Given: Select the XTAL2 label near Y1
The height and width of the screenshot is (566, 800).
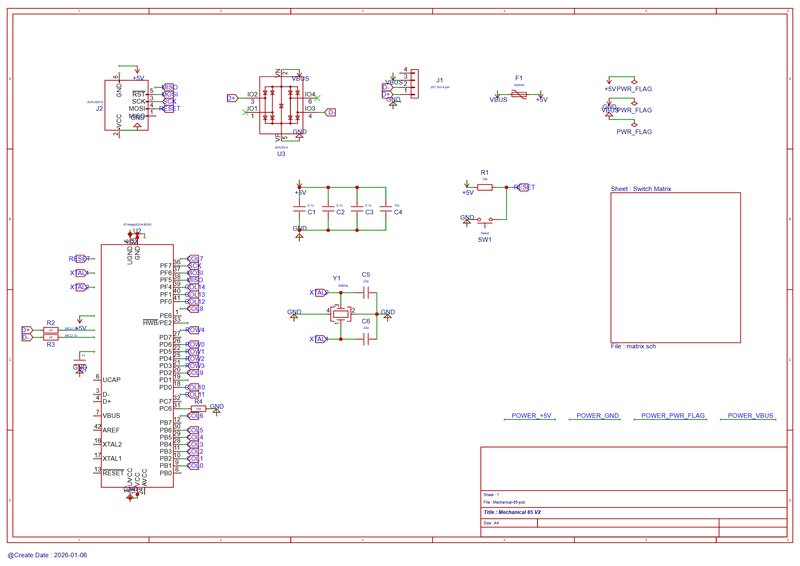Looking at the screenshot, I should pos(319,293).
